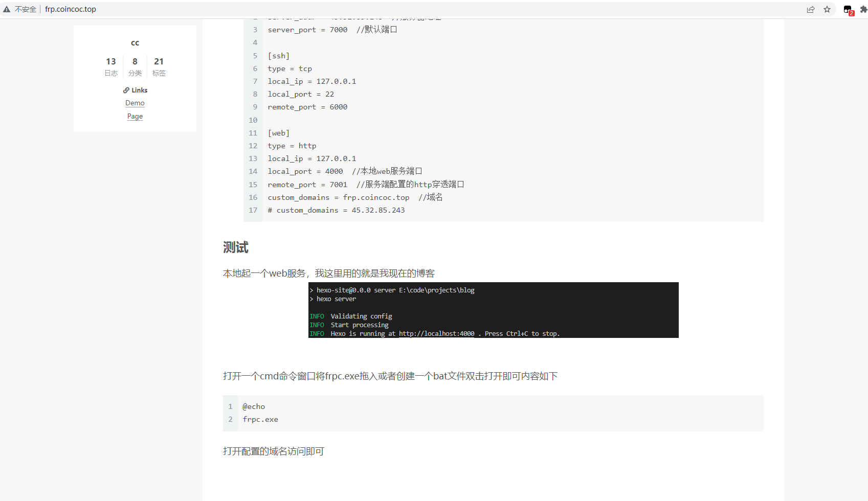Screen dimensions: 868x501
Task: Bookmark this page with the star icon
Action: click(827, 9)
